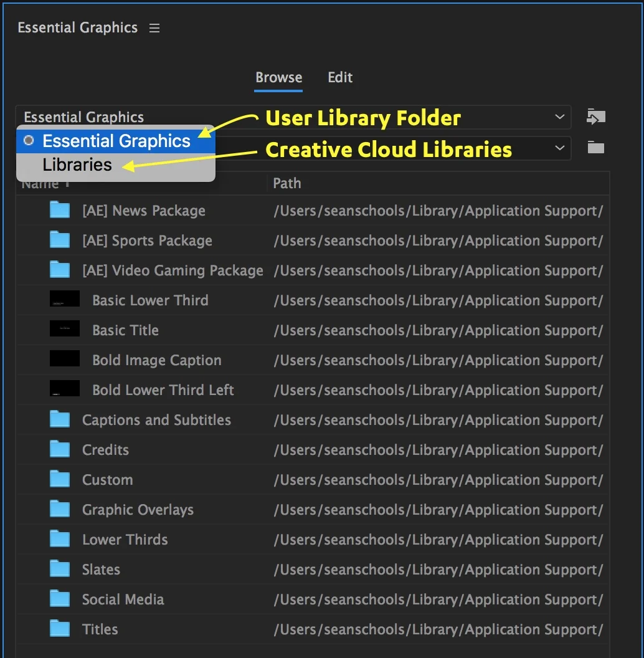Screen dimensions: 644x658
Task: Open the Social Media folder icon
Action: (60, 598)
